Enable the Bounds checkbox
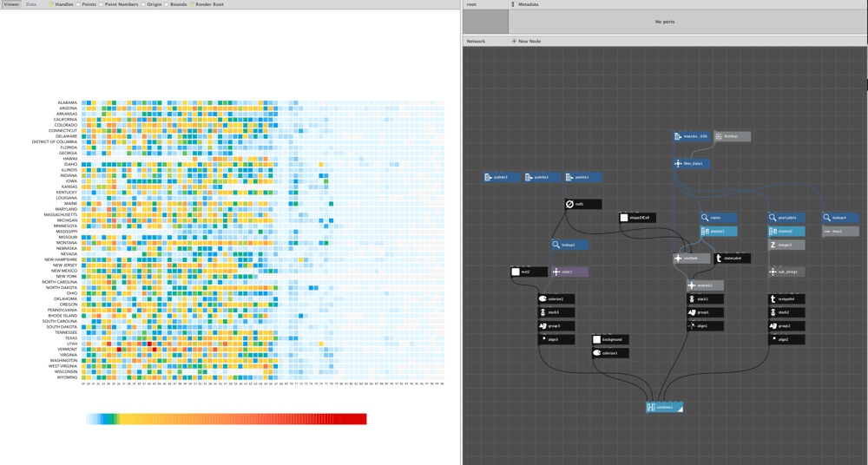This screenshot has width=868, height=465. [x=166, y=4]
